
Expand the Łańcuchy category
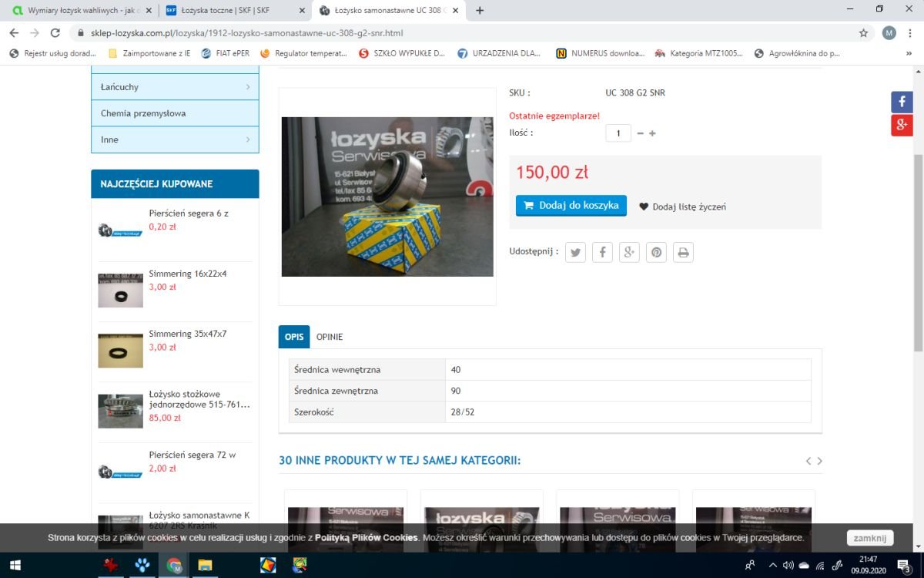pos(175,87)
